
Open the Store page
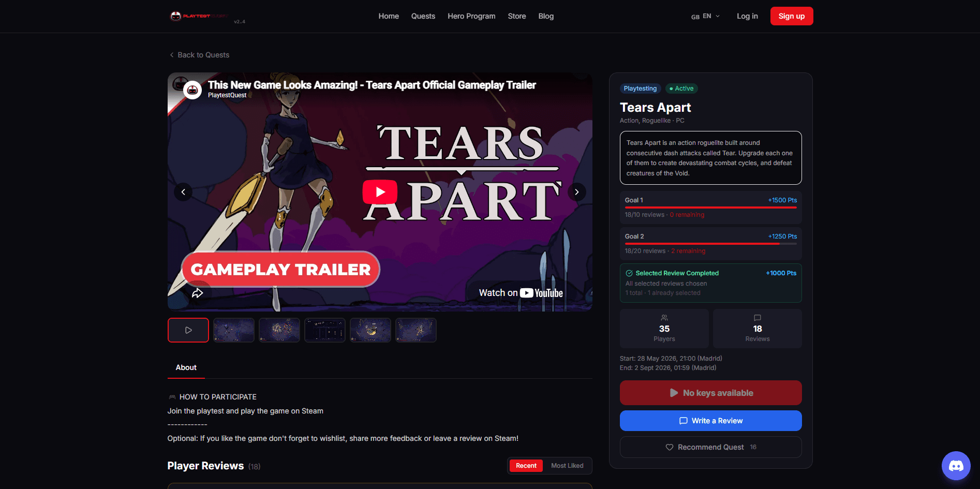click(x=517, y=16)
